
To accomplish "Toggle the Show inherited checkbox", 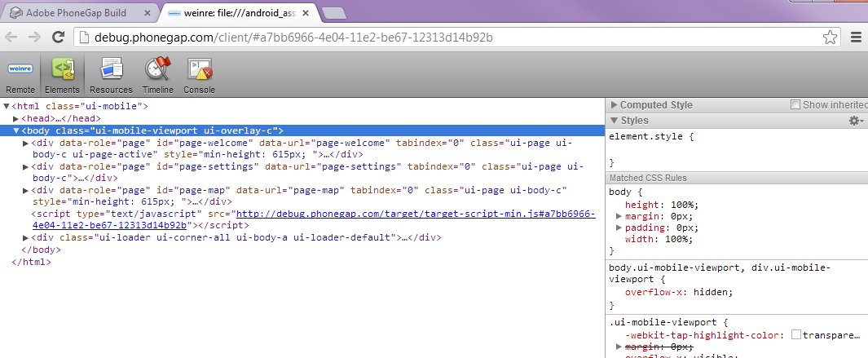I will 795,104.
